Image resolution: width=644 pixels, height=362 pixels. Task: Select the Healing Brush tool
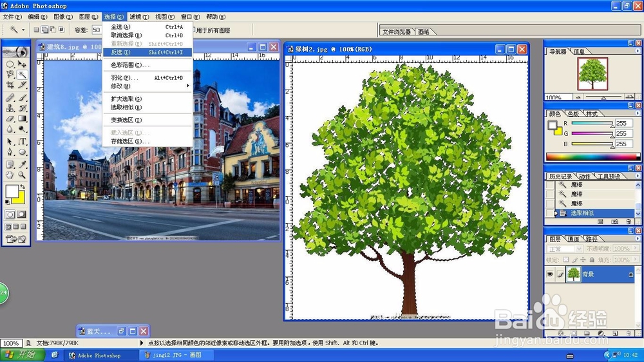pos(10,97)
